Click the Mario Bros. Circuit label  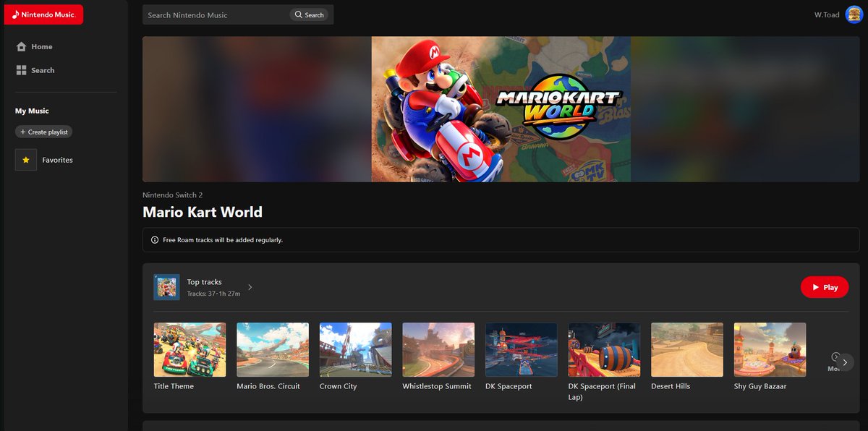268,386
